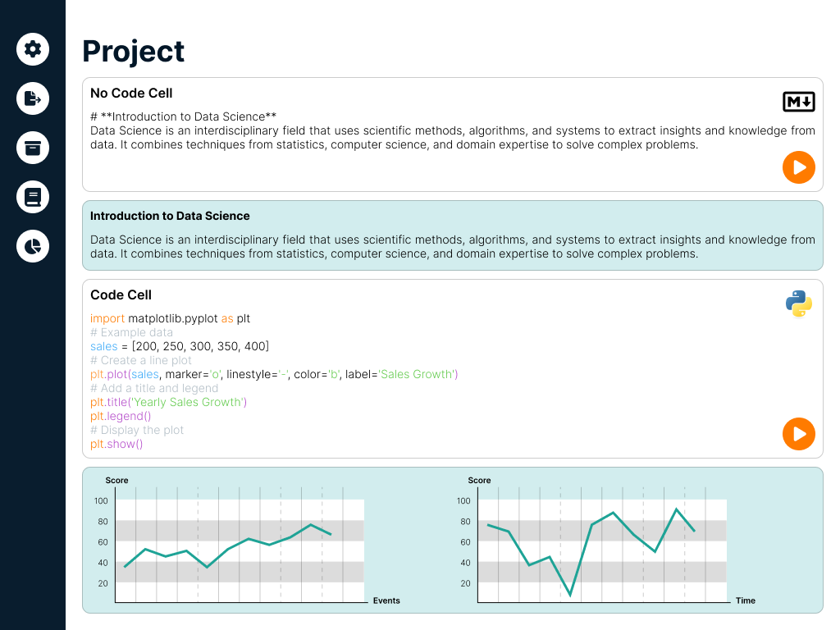The image size is (840, 630).
Task: Click the Python logo on the Code Cell
Action: [x=798, y=304]
